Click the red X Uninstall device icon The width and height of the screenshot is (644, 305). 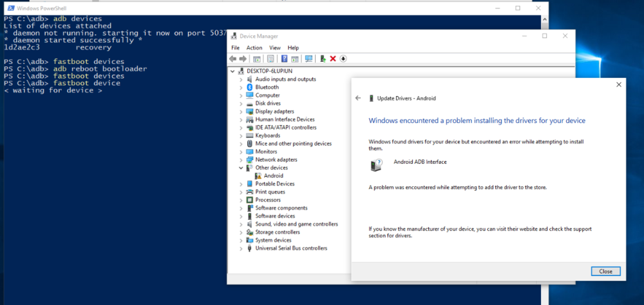[x=333, y=59]
